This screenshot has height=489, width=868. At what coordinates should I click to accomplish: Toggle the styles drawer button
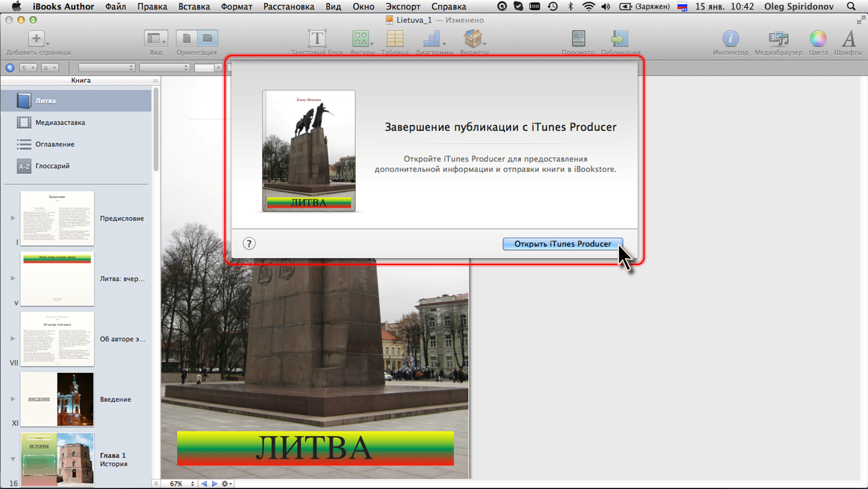[10, 68]
